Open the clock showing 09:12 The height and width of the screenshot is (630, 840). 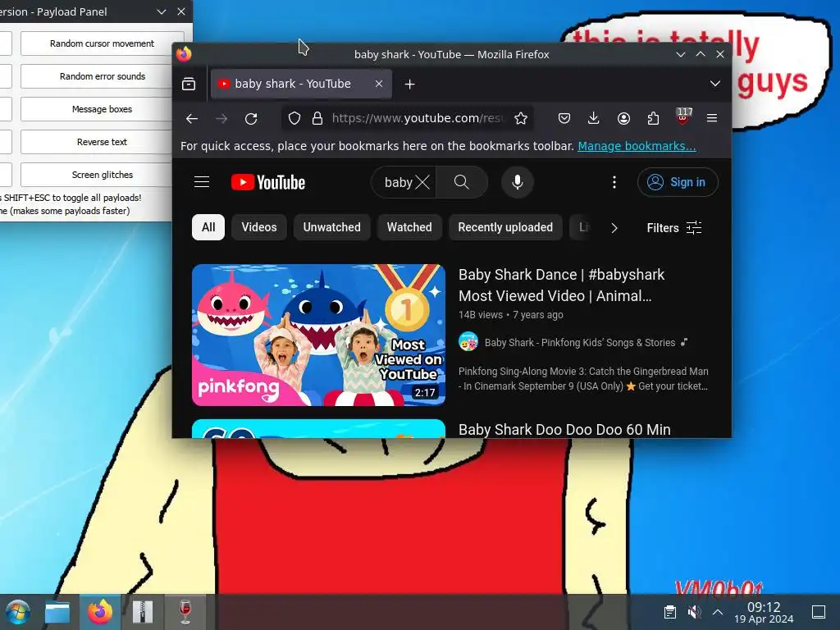click(764, 612)
